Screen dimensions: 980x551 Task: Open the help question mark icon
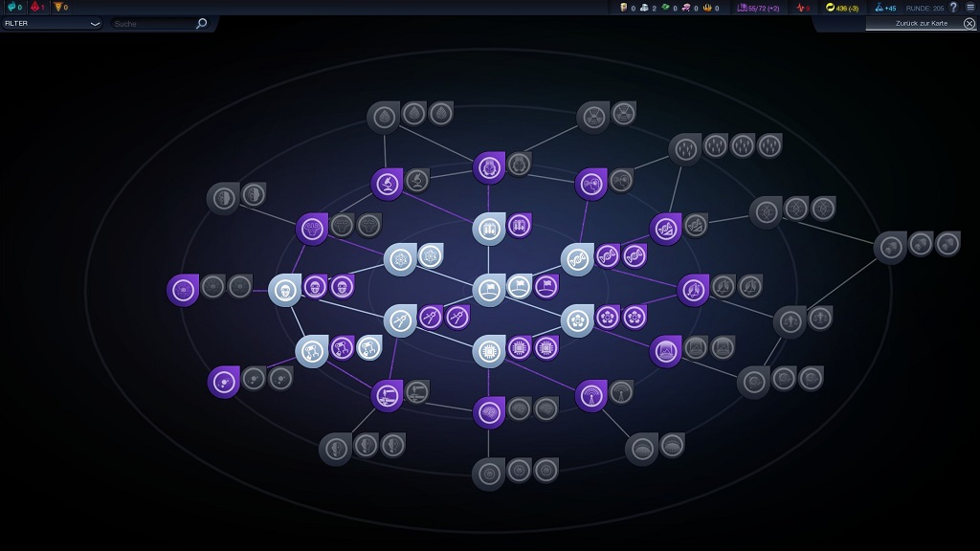pos(953,8)
